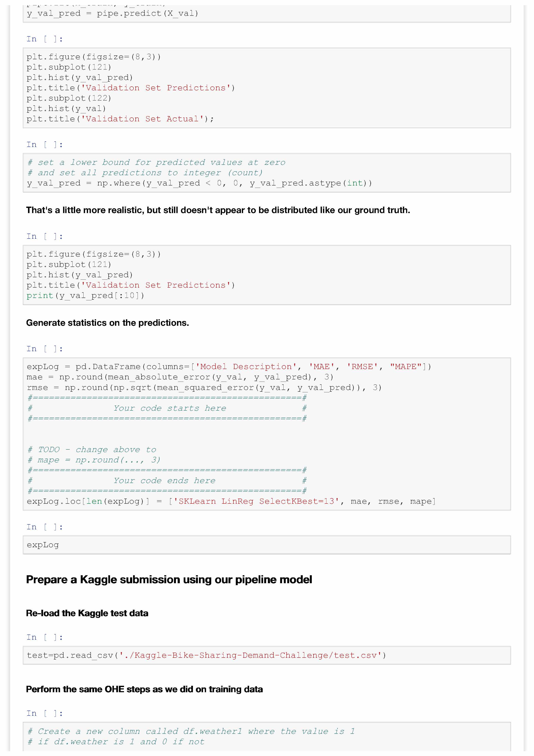Click the expLog.loc SKLearn LinReg SelectKBest line

coord(231,501)
